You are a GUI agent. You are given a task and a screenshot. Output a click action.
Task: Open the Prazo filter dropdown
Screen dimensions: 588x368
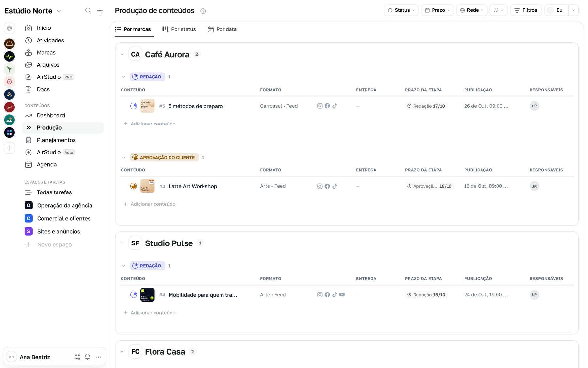coord(437,10)
